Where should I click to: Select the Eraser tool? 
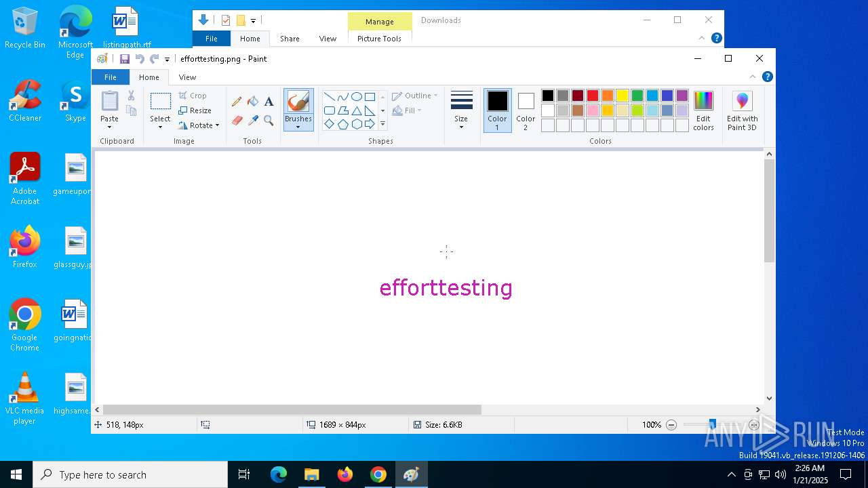click(x=237, y=121)
